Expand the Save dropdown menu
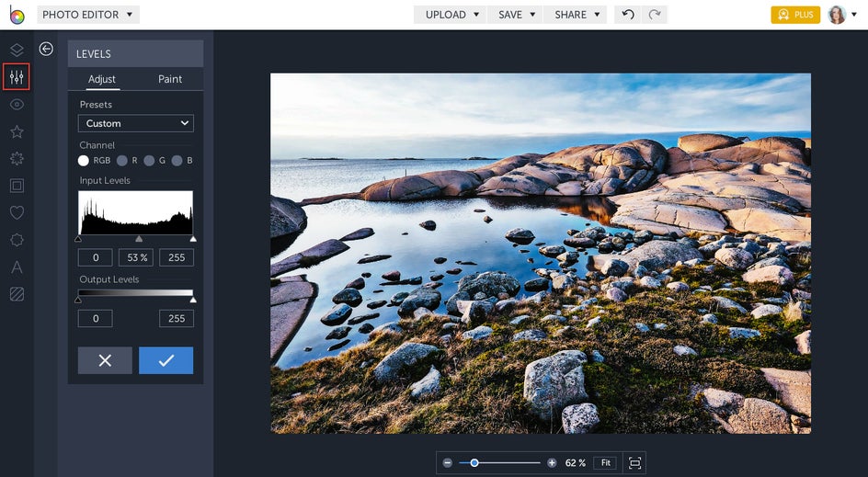The image size is (868, 477). point(517,15)
